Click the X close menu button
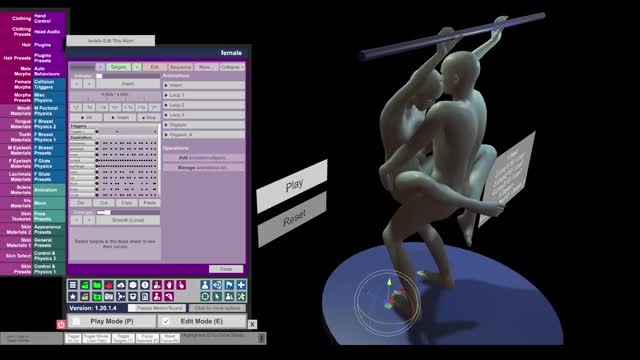 252,324
